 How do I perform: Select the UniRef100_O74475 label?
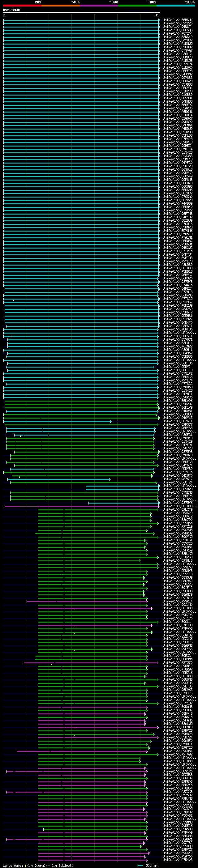pyautogui.click(x=177, y=285)
